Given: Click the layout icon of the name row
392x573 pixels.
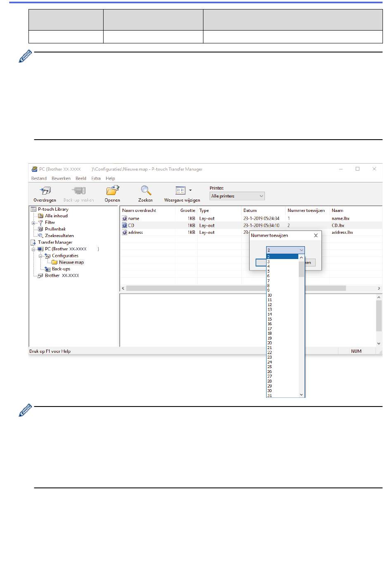Looking at the screenshot, I should coord(125,219).
